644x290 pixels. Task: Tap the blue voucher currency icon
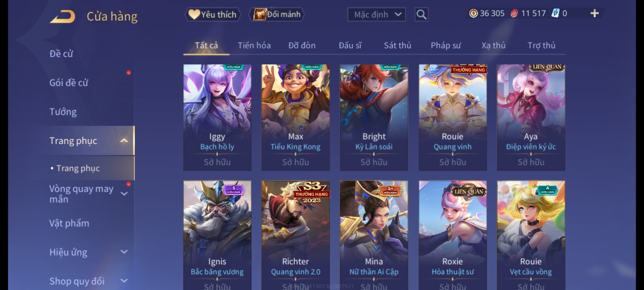click(555, 13)
